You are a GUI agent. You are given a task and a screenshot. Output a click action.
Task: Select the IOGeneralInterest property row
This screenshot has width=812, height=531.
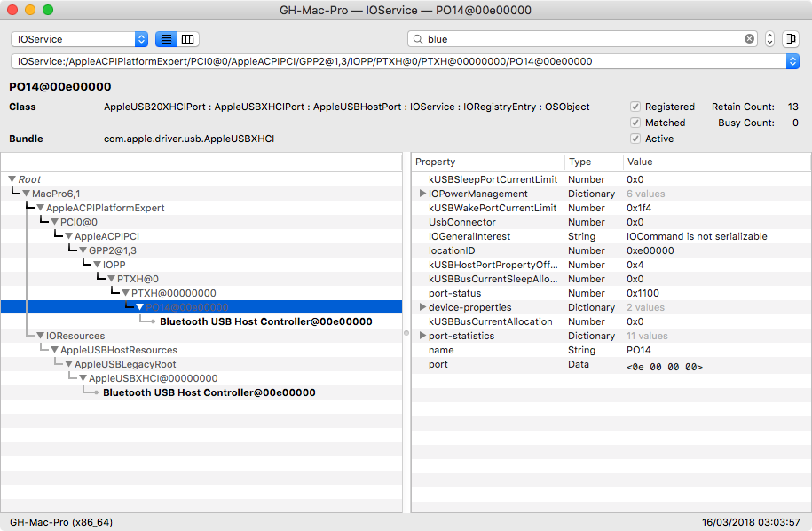(x=611, y=236)
